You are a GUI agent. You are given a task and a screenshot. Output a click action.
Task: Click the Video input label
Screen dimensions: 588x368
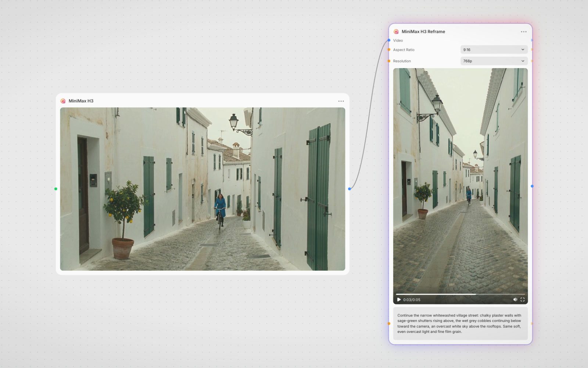coord(398,40)
